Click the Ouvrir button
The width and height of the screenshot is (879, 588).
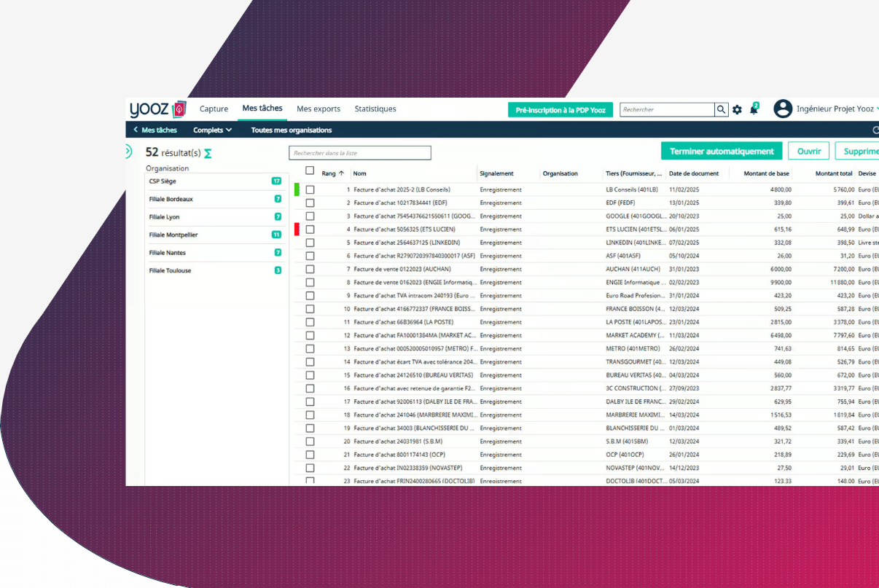point(808,152)
